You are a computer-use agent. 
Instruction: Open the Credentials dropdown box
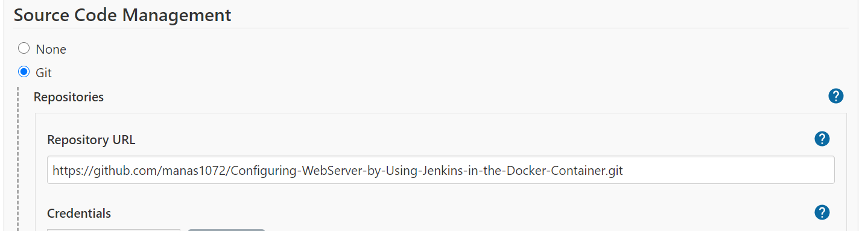coord(113,230)
